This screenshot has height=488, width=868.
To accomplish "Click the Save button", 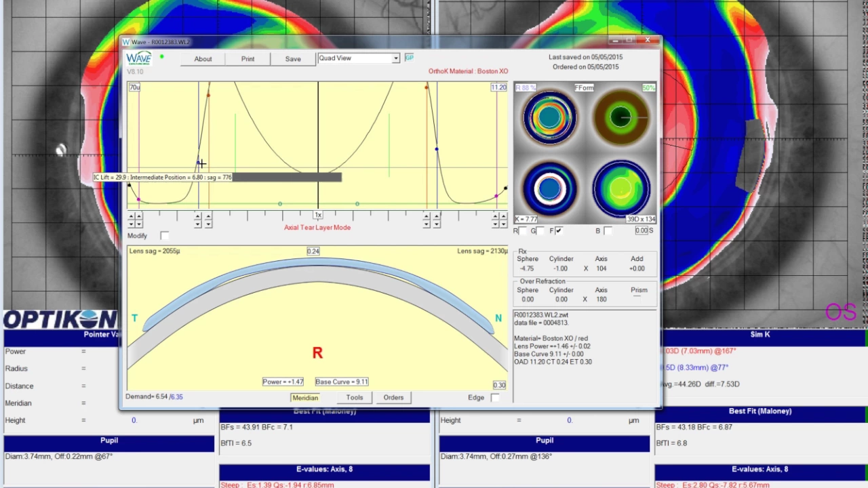I will tap(293, 59).
